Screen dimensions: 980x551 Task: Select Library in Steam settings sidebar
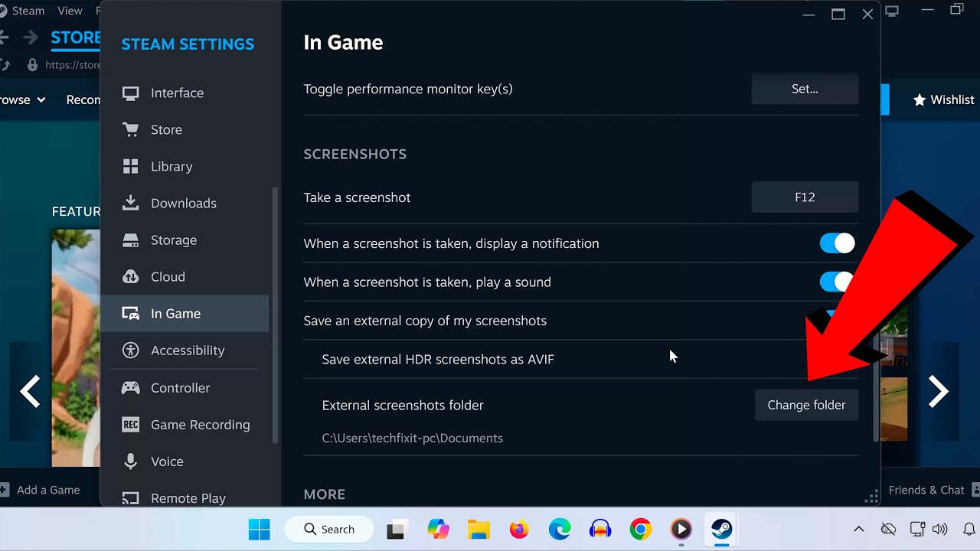(185, 166)
